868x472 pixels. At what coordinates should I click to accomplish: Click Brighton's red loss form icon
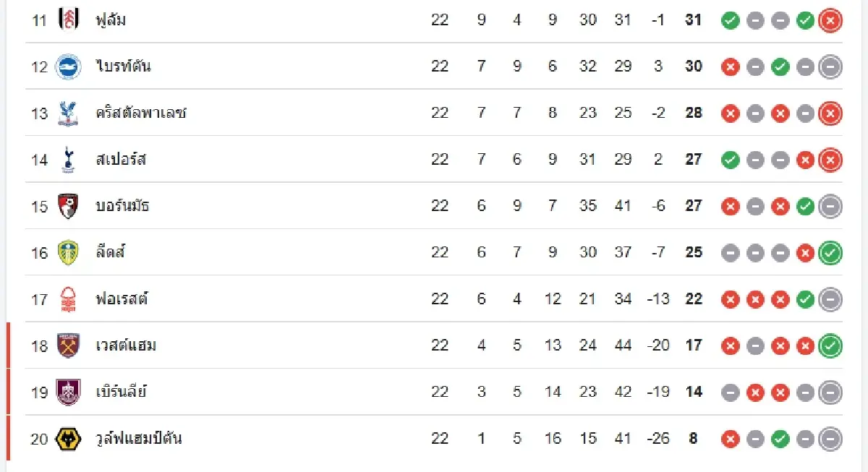[x=731, y=67]
